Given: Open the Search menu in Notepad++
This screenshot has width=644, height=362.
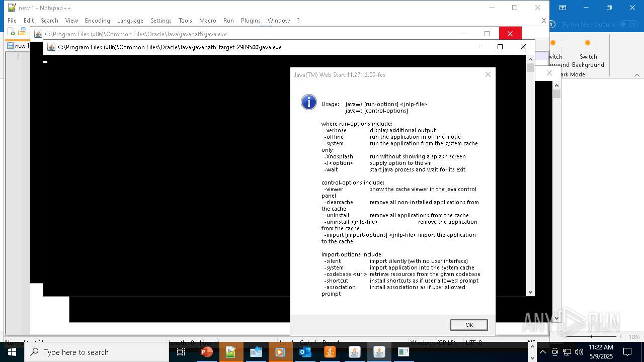Looking at the screenshot, I should pyautogui.click(x=49, y=21).
